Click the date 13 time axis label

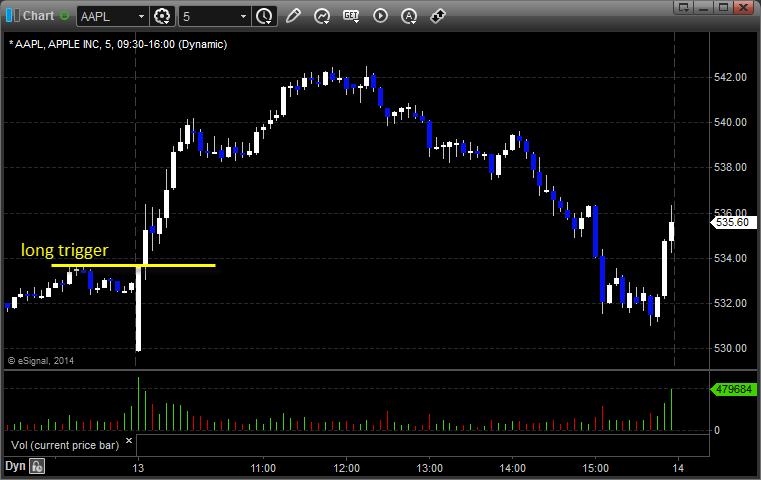click(x=138, y=468)
